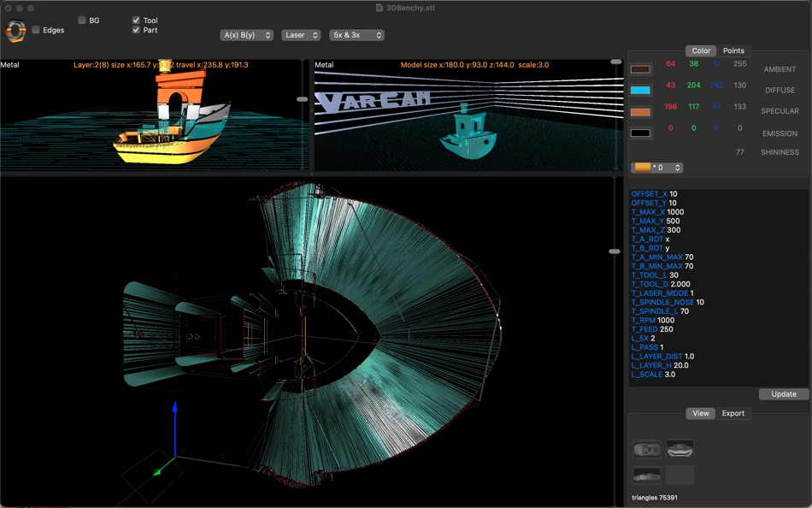Image resolution: width=812 pixels, height=508 pixels.
Task: Click the diffuse red value 43
Action: pyautogui.click(x=671, y=85)
